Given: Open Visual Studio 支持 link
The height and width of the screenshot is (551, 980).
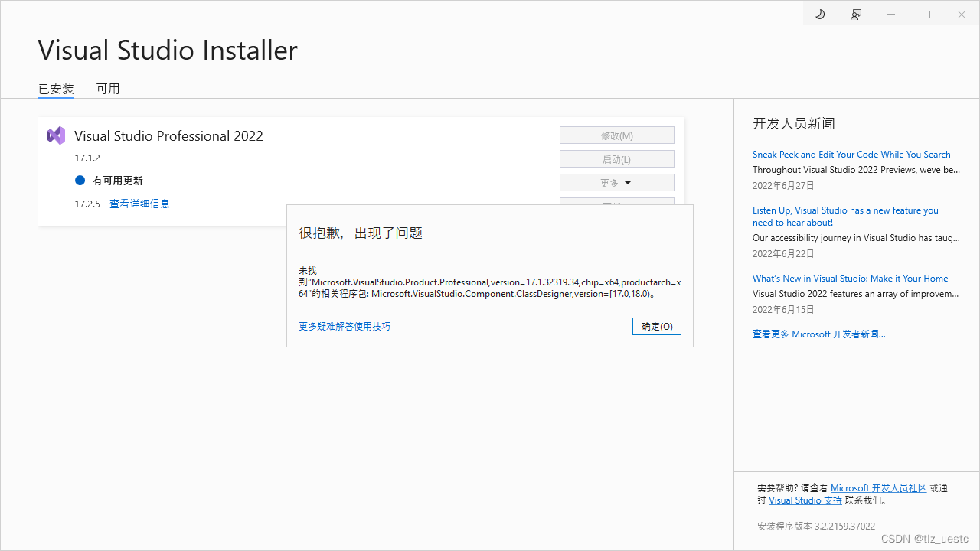Looking at the screenshot, I should click(805, 500).
